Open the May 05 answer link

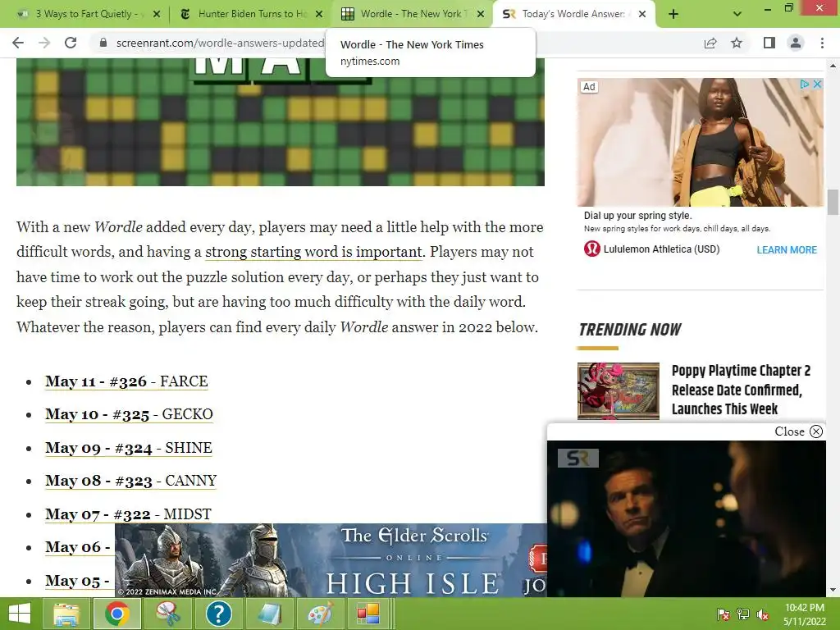coord(78,581)
